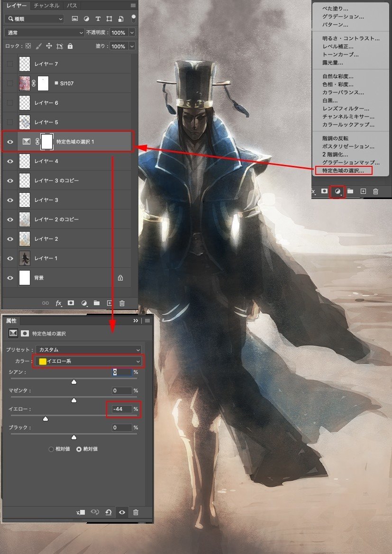Screen dimensions: 392x554
Task: Click the prevent artboard auto-nesting lock
Action: click(x=59, y=46)
